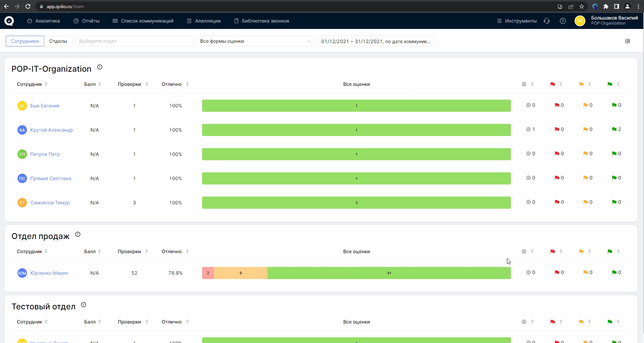The height and width of the screenshot is (343, 644).
Task: Click the green flag icon for Крутой Александр
Action: tap(614, 129)
